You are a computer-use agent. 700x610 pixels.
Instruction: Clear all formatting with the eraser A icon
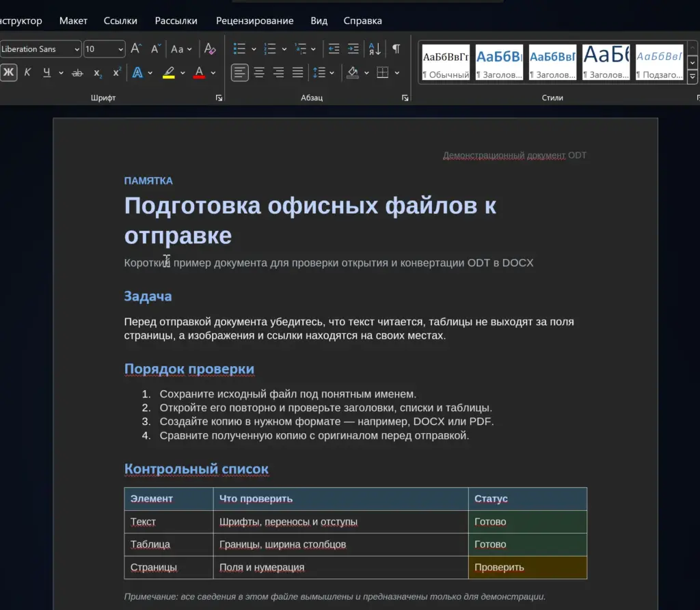pos(210,48)
